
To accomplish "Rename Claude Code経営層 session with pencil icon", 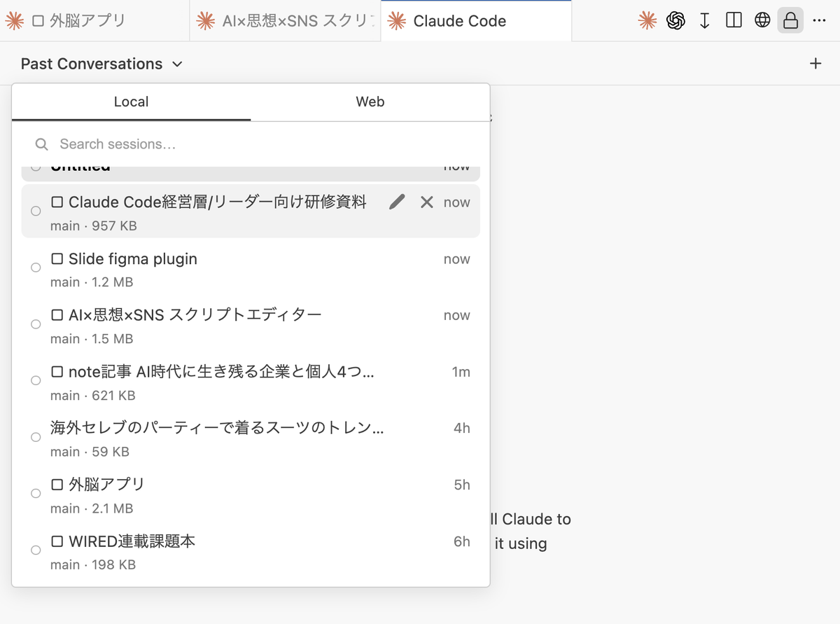I will [x=397, y=202].
